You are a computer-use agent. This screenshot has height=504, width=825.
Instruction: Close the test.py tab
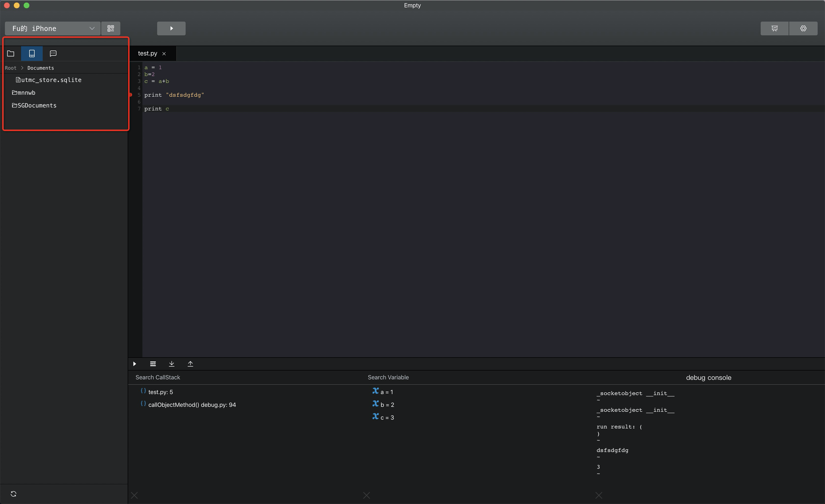pyautogui.click(x=164, y=54)
